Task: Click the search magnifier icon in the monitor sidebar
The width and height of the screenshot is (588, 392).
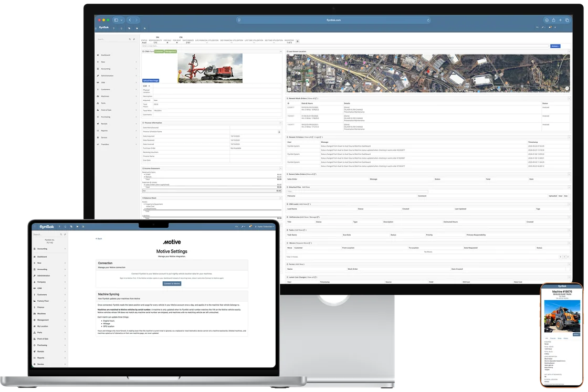Action: (x=130, y=39)
